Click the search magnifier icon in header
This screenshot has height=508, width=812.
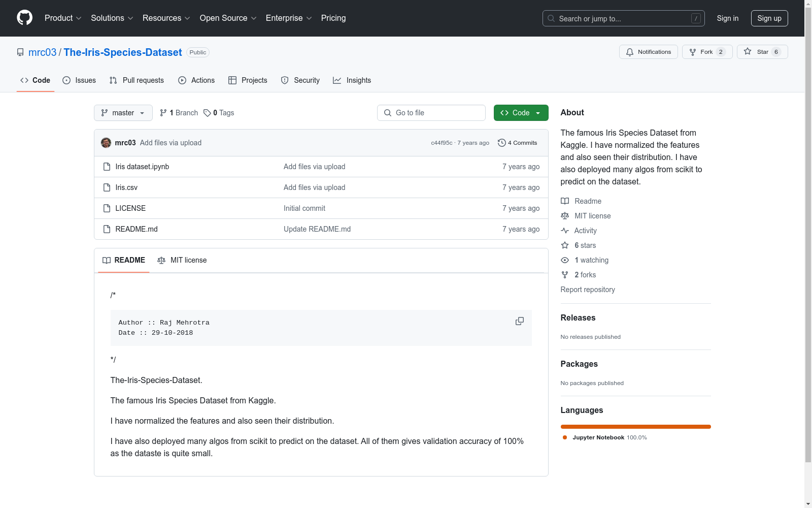click(551, 18)
